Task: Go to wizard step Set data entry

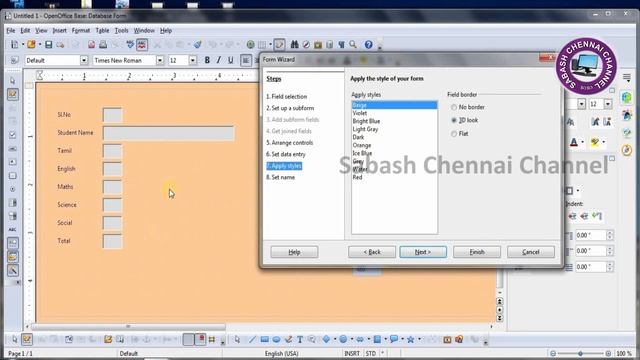Action: tap(286, 154)
